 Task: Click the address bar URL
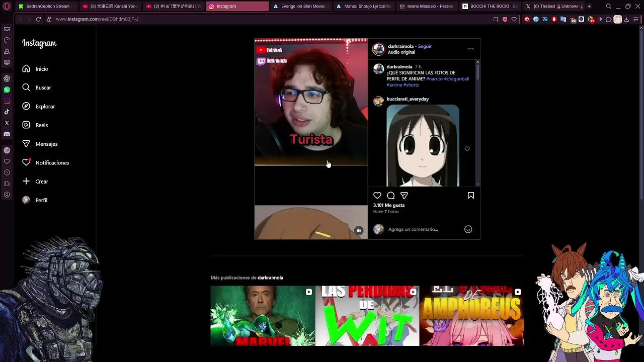click(97, 19)
